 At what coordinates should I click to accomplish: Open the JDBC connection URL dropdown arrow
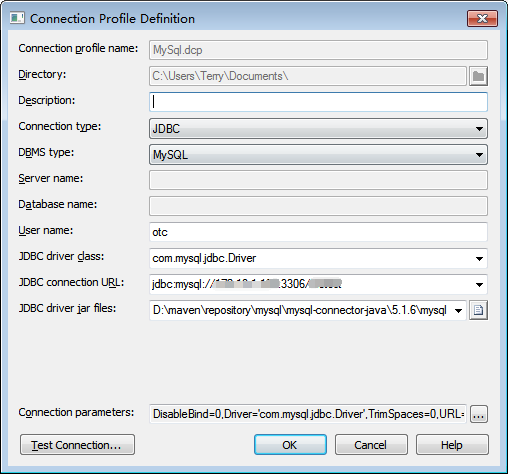(x=479, y=285)
